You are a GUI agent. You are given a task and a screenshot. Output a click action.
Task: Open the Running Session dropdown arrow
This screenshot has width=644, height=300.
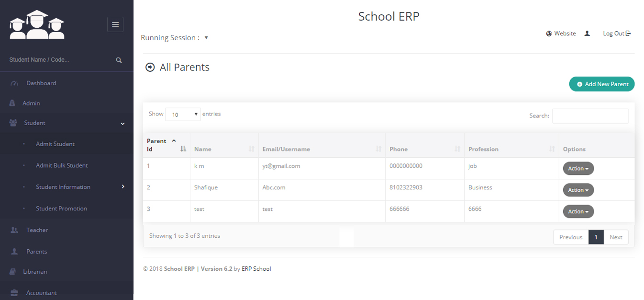click(206, 38)
